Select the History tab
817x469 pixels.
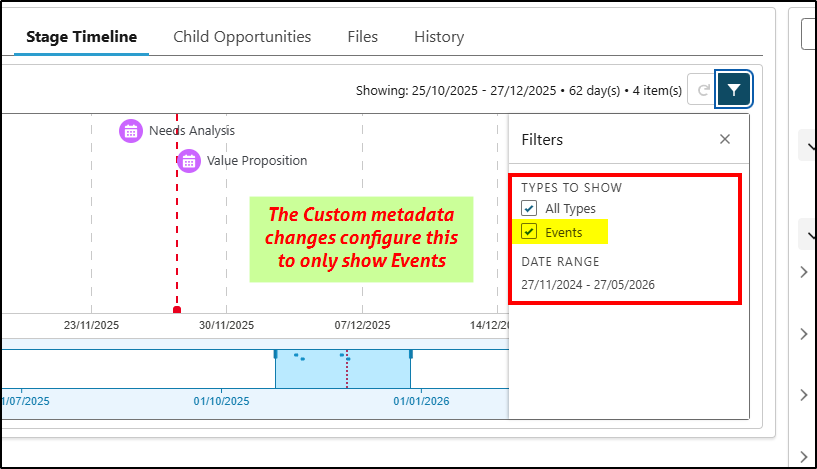439,37
